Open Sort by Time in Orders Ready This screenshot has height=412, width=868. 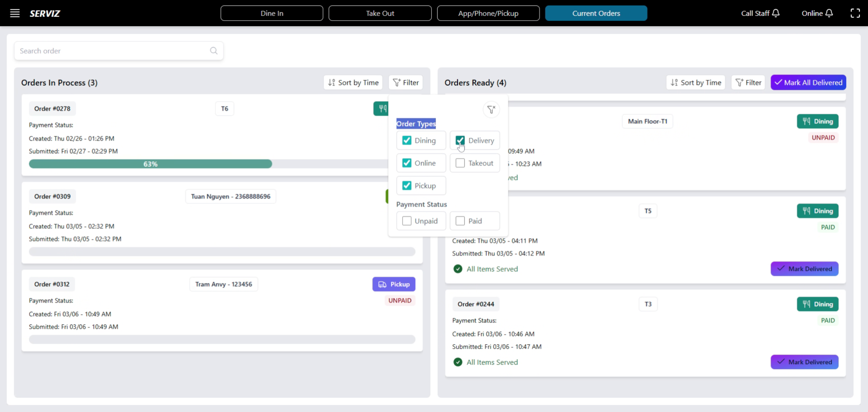coord(695,83)
